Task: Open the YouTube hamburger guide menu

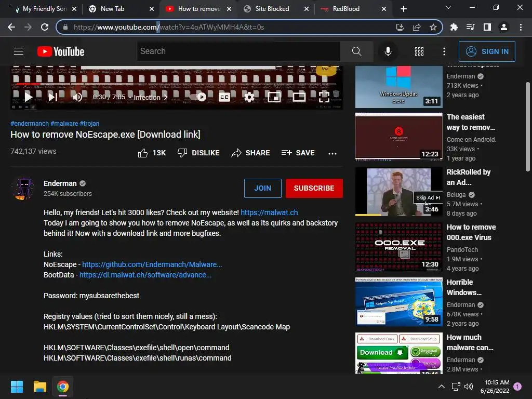Action: pyautogui.click(x=19, y=51)
